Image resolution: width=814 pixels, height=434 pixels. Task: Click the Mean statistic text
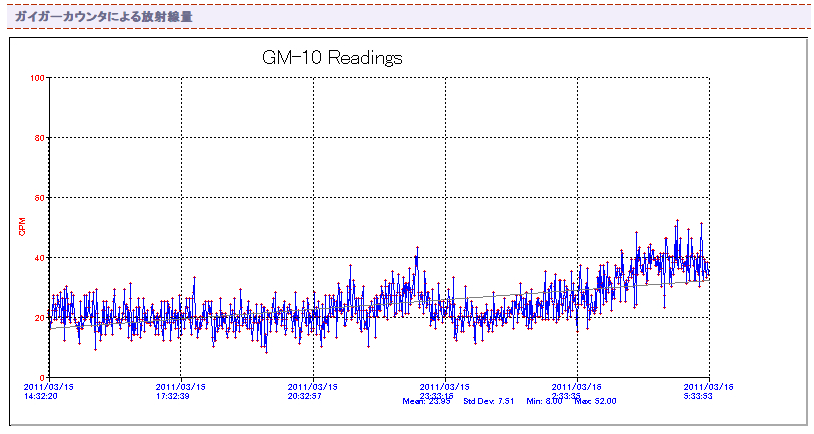pos(427,401)
